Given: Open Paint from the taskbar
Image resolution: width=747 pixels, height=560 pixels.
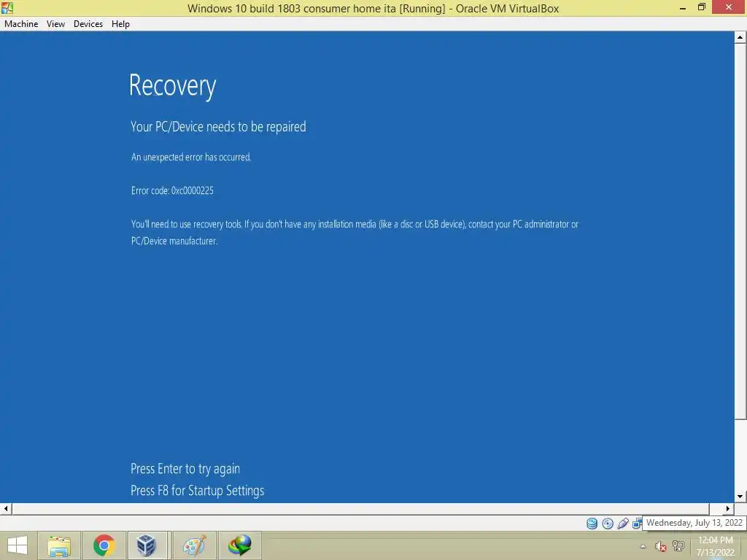Looking at the screenshot, I should coord(194,545).
